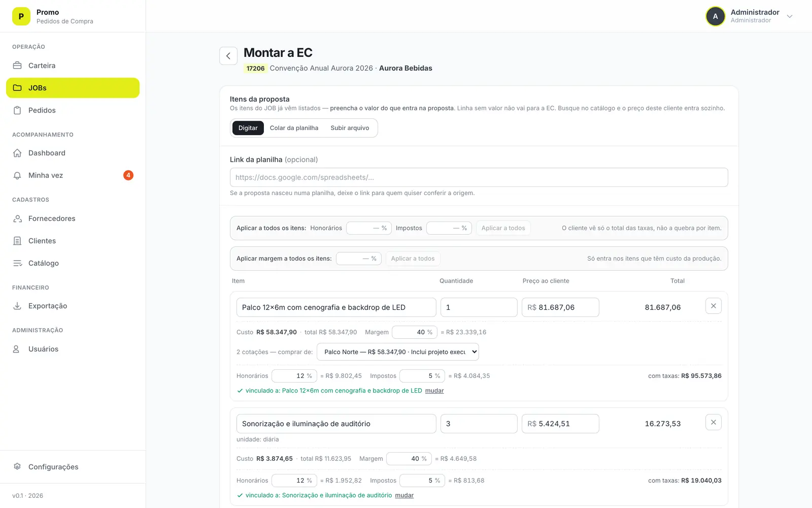Screen dimensions: 812x508
Task: Click the green check next to vinculado Palco
Action: [240, 391]
